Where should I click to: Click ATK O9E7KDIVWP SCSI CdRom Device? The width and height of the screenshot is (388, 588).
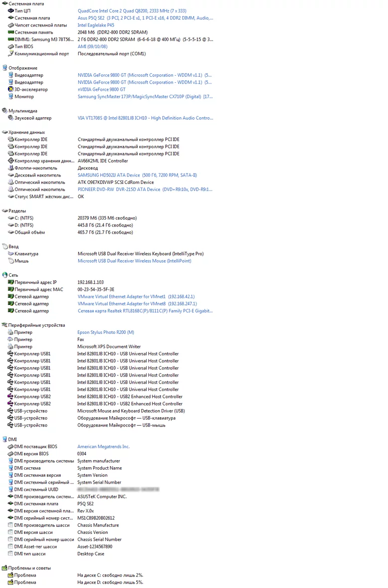click(116, 182)
